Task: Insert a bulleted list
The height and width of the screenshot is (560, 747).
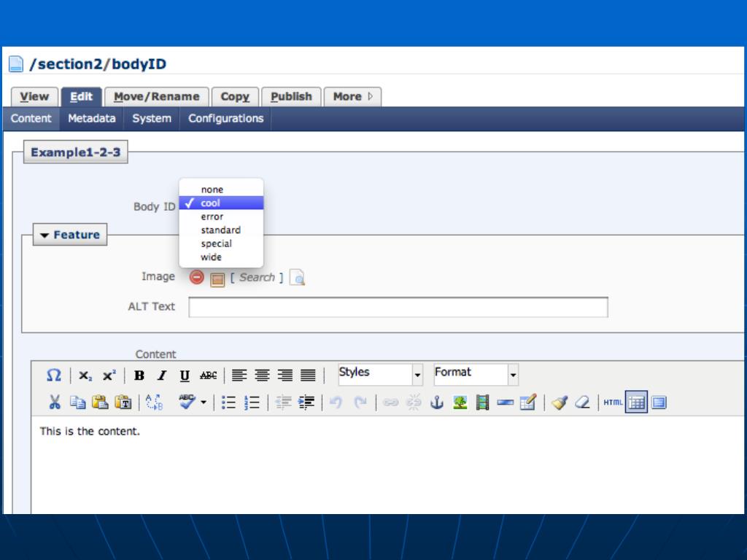Action: coord(228,402)
